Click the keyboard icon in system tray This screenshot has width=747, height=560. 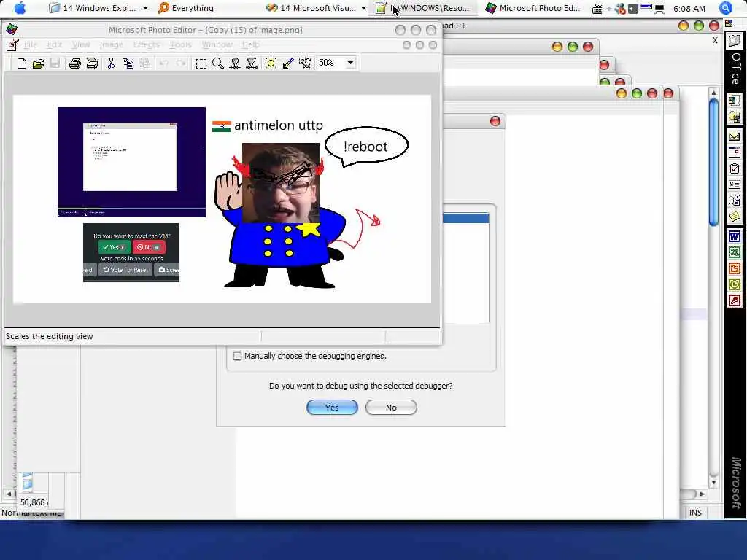click(597, 9)
